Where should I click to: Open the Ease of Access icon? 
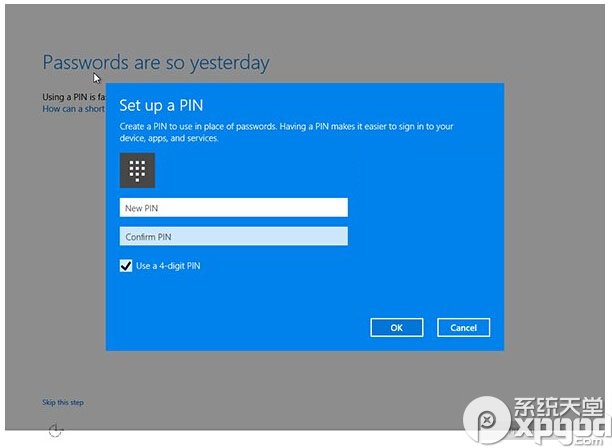55,430
